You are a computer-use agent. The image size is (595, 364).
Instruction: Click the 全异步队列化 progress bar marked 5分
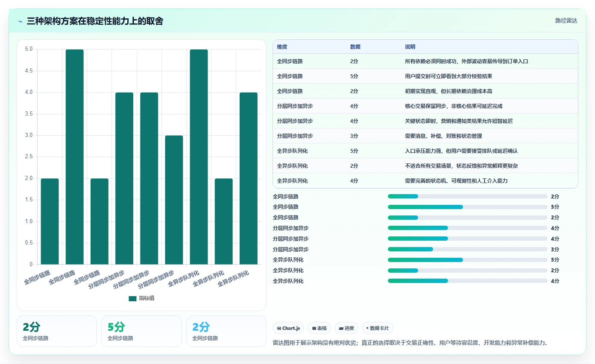tap(467, 260)
